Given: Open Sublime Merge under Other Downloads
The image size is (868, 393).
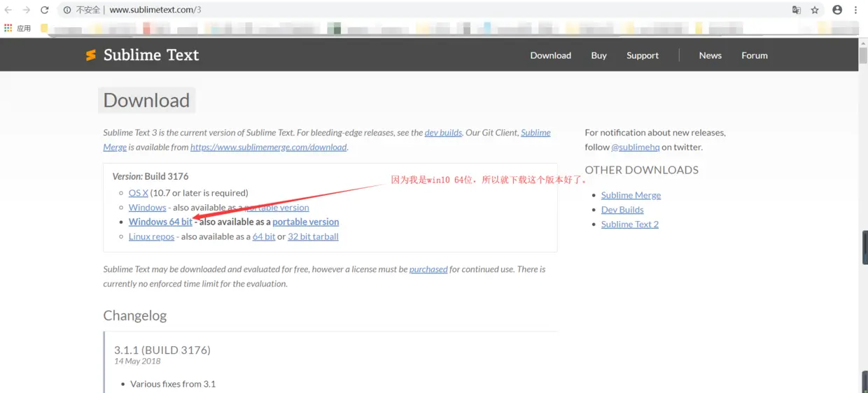Looking at the screenshot, I should 631,195.
